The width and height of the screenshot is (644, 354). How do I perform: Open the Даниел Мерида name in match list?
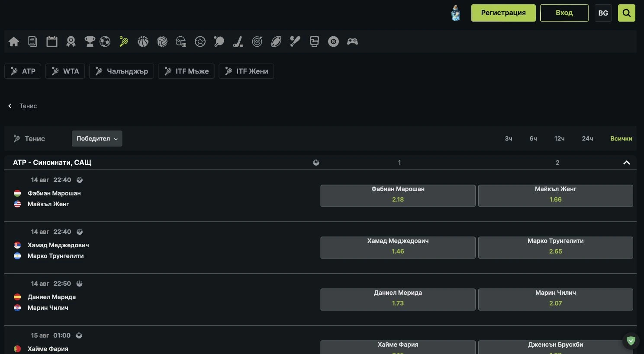coord(52,297)
